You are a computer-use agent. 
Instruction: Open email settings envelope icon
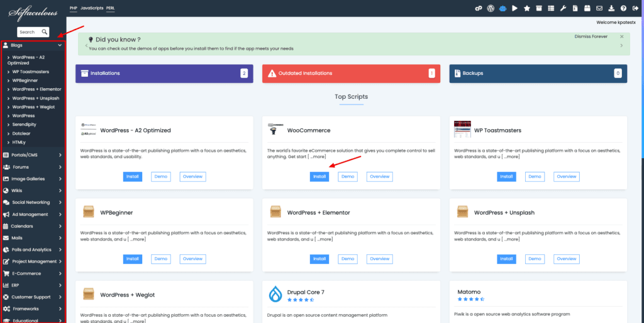(599, 8)
